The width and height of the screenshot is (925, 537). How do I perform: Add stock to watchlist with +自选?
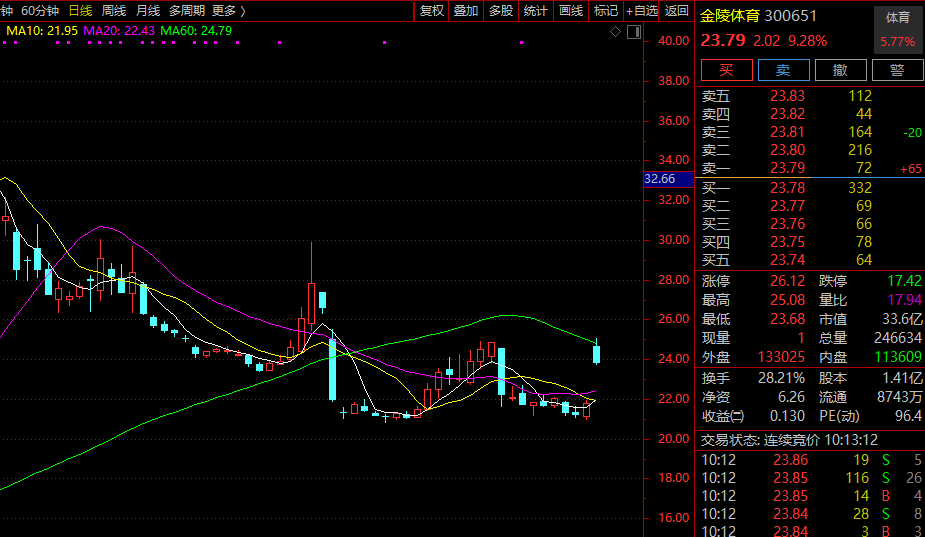[x=641, y=11]
